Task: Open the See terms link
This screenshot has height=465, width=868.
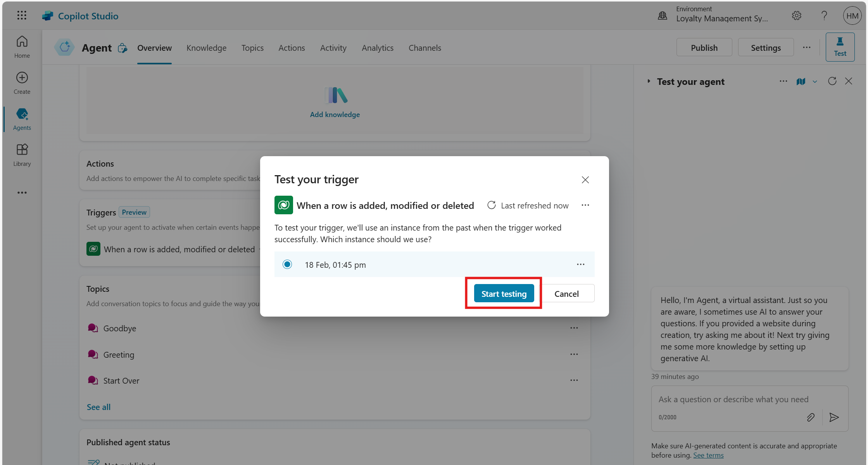Action: point(708,455)
